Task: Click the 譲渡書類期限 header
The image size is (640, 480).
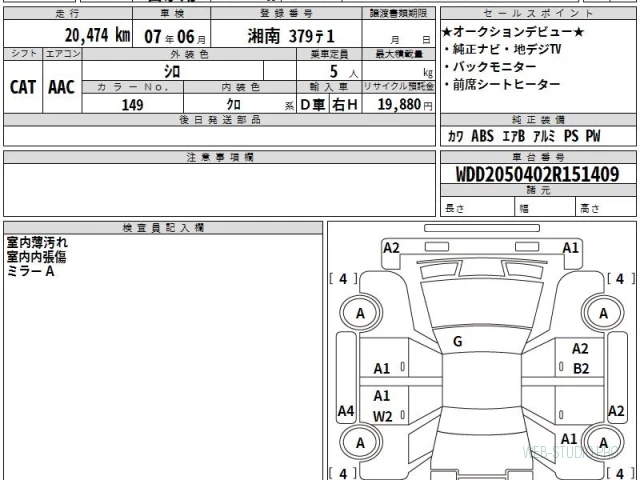Action: (x=398, y=13)
